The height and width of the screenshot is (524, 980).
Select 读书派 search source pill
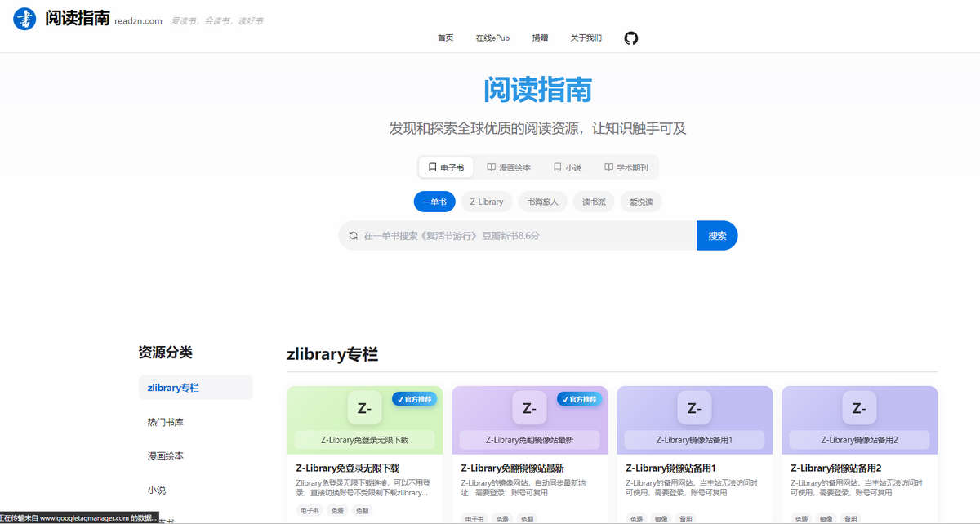pyautogui.click(x=593, y=202)
